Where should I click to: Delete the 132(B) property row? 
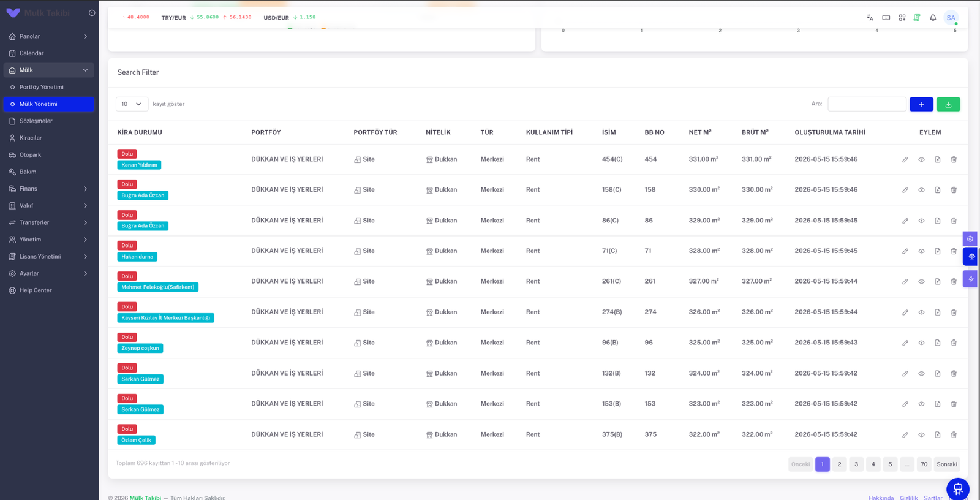pyautogui.click(x=954, y=374)
